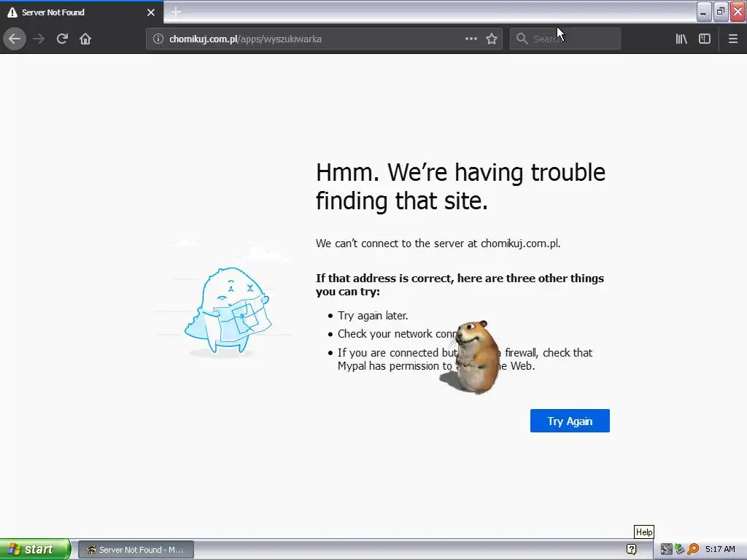The image size is (747, 560).
Task: Click the tab's warning triangle icon
Action: [12, 12]
